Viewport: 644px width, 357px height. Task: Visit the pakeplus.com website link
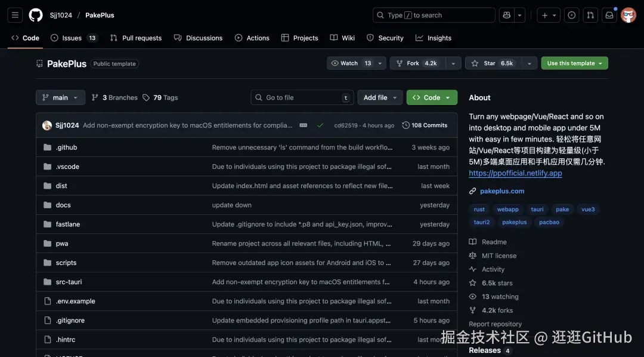[502, 191]
